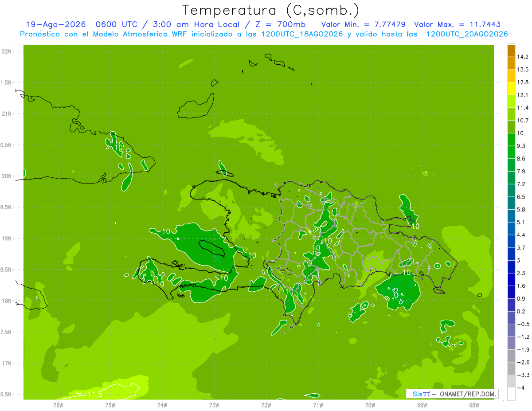Click the SisTT ONAMET/REP.DOM. logo box
Viewport: 532px width, 411px height.
click(x=452, y=394)
